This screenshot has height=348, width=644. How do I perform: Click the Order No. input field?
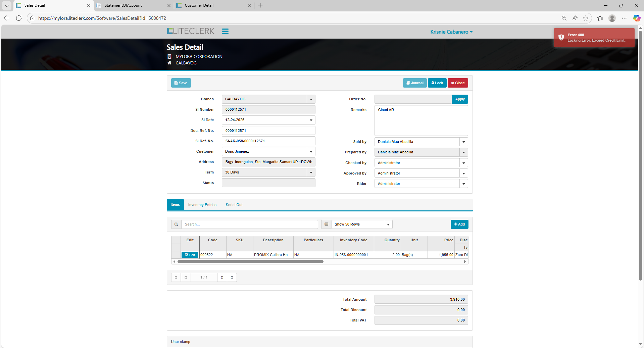pos(413,99)
